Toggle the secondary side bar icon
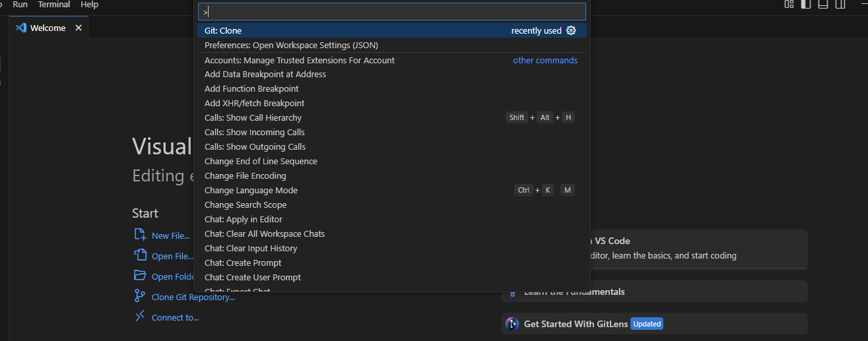This screenshot has width=868, height=341. click(x=840, y=4)
